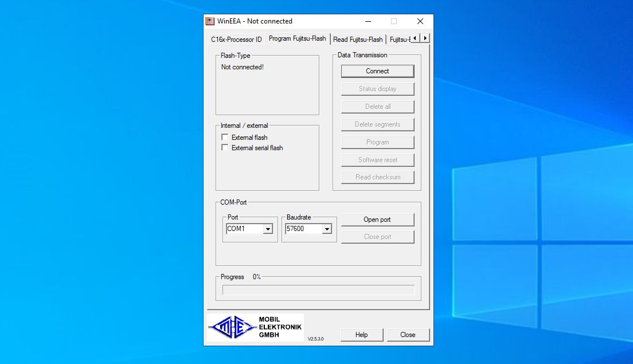Open the Help dialog
The image size is (633, 364).
(362, 334)
